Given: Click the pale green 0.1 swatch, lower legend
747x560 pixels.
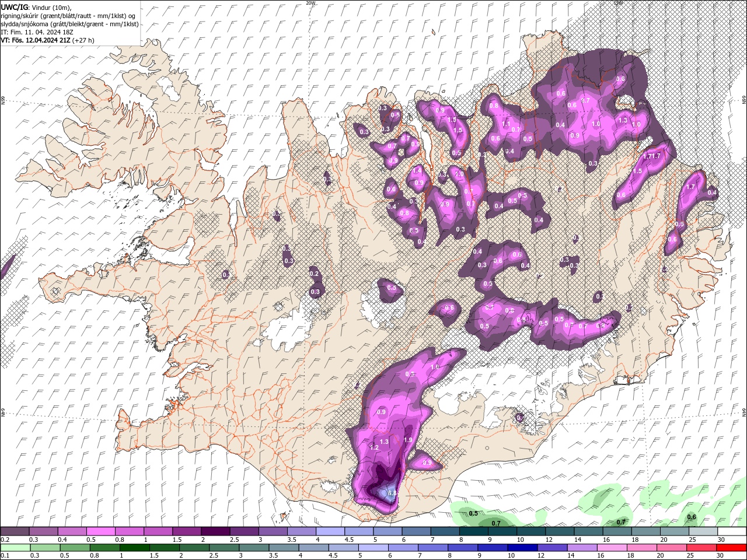Looking at the screenshot, I should (x=15, y=548).
